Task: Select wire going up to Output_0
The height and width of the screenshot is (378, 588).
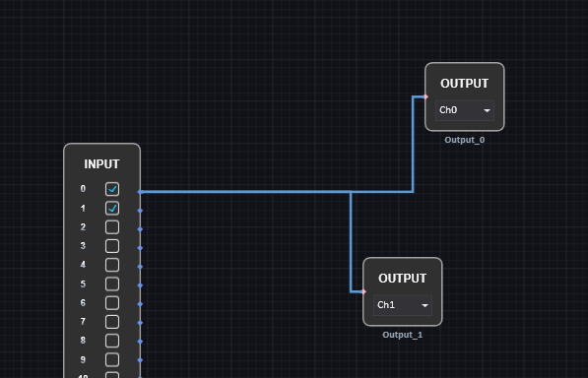Action: [x=413, y=145]
